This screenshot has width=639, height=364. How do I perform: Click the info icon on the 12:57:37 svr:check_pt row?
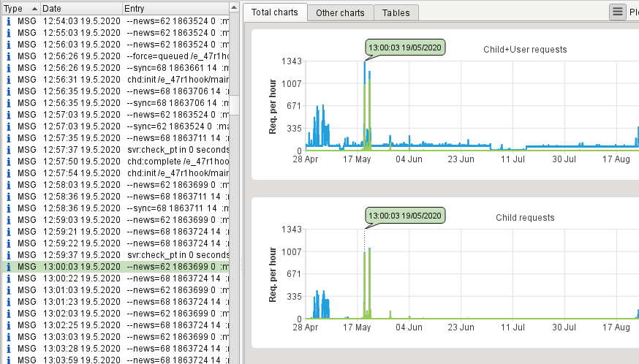point(8,150)
